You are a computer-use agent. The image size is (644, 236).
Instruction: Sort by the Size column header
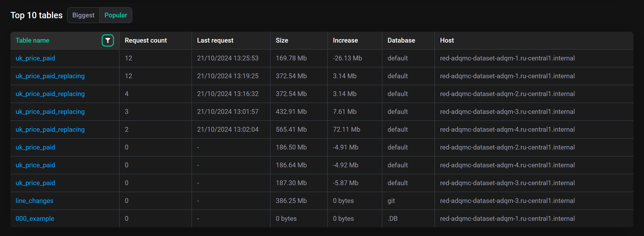pos(282,40)
